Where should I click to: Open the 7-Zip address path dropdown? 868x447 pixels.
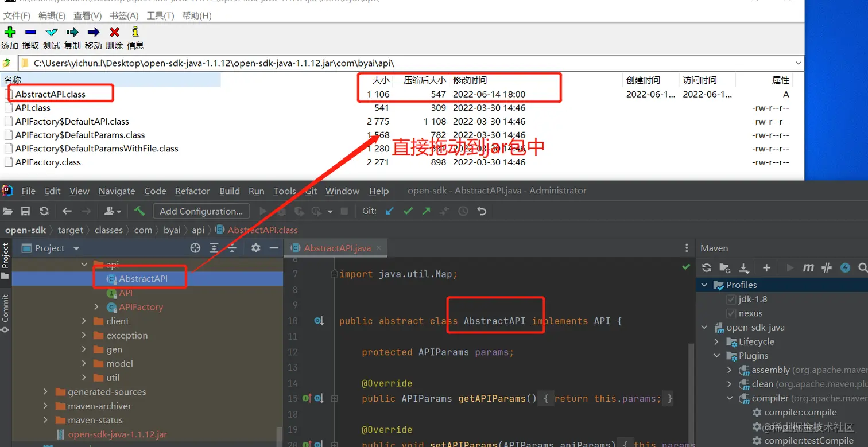coord(799,63)
